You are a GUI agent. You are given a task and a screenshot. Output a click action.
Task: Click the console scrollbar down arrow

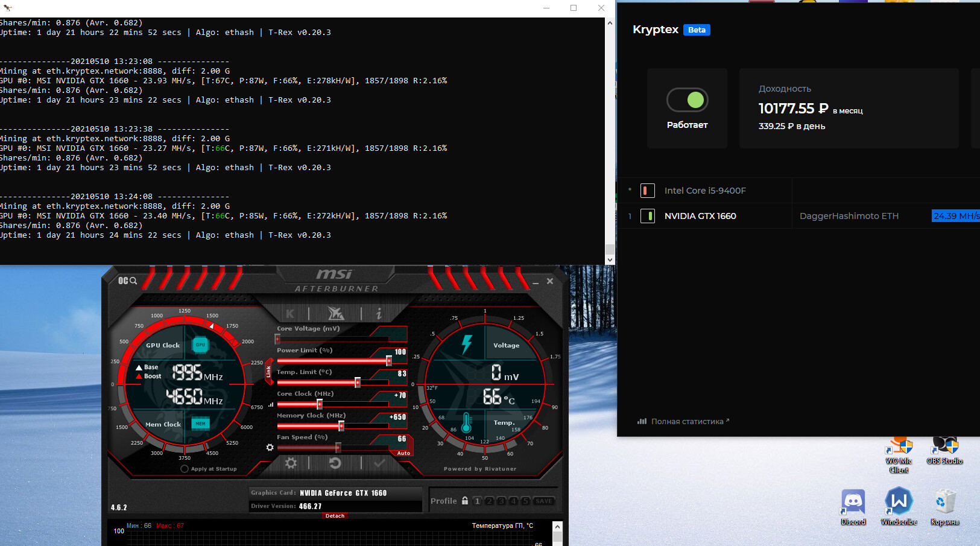(610, 260)
